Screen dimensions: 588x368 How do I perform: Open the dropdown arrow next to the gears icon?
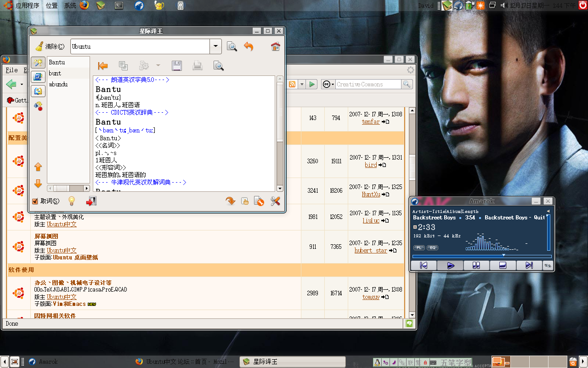click(158, 66)
